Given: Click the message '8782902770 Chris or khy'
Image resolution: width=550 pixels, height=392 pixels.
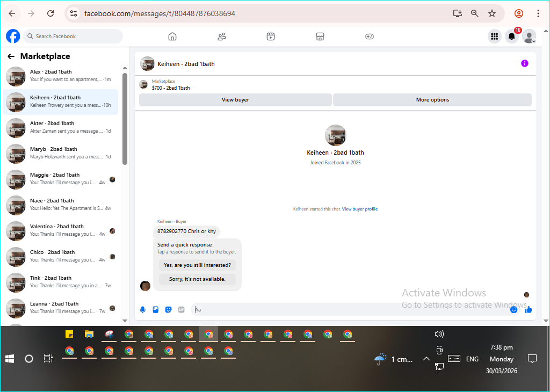Looking at the screenshot, I should click(x=186, y=231).
